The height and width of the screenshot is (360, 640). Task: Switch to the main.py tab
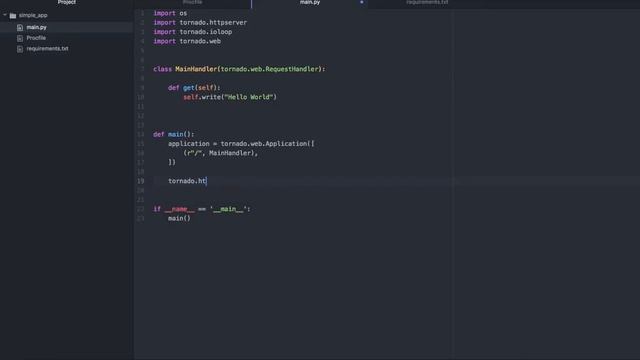click(310, 2)
